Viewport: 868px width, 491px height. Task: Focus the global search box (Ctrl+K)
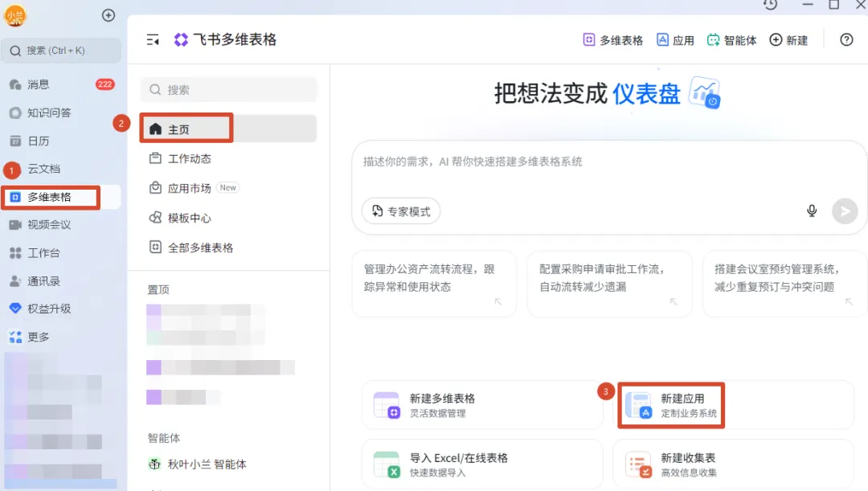61,51
